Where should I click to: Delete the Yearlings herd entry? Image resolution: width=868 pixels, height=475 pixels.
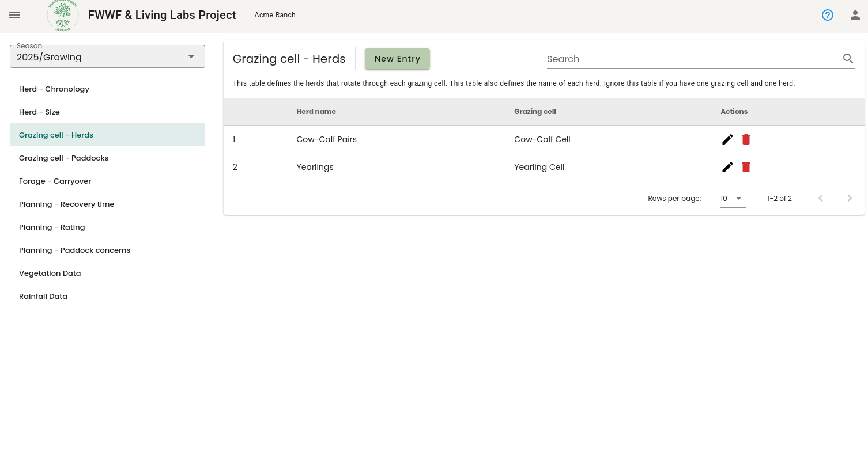pos(746,167)
